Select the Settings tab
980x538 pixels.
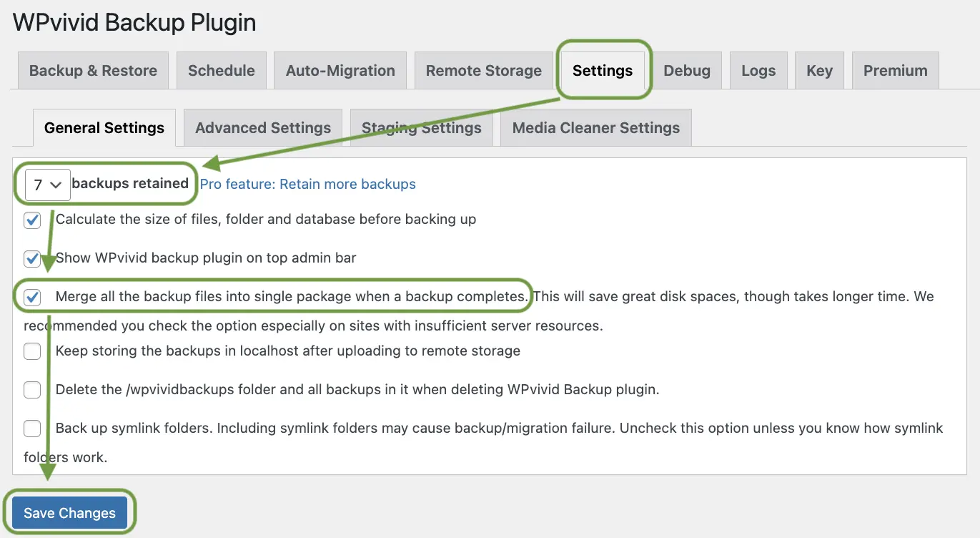(603, 70)
